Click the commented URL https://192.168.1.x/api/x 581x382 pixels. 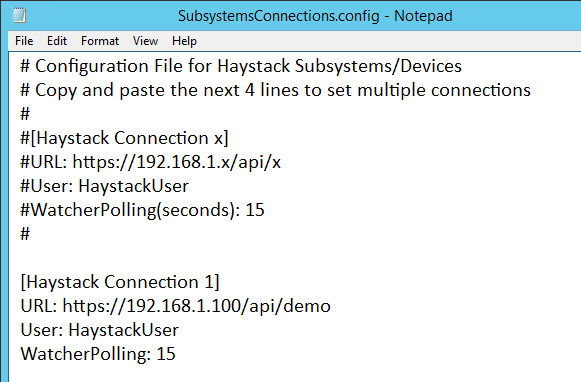[x=176, y=162]
